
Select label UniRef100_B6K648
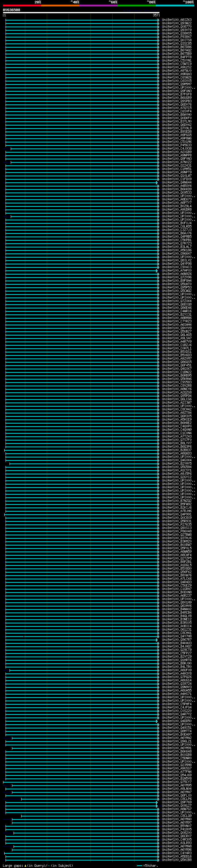[x=176, y=751]
